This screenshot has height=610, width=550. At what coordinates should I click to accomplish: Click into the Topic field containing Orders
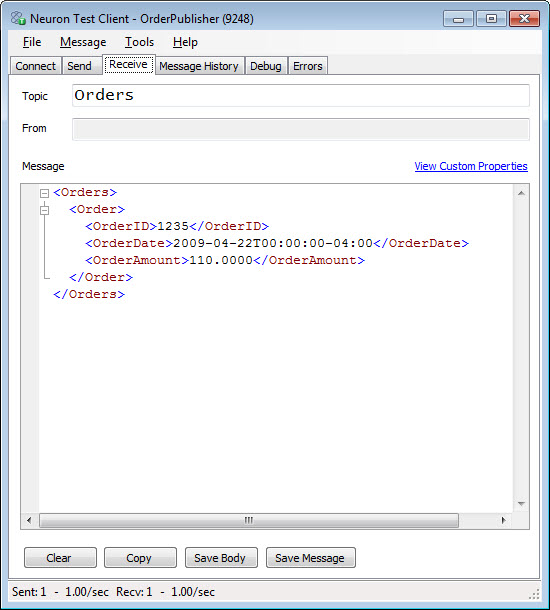pyautogui.click(x=301, y=95)
